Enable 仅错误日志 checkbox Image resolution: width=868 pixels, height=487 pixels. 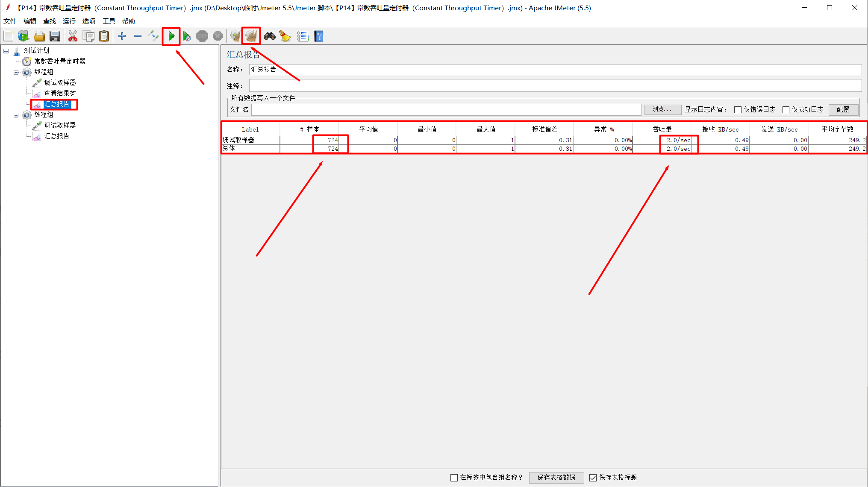(738, 110)
